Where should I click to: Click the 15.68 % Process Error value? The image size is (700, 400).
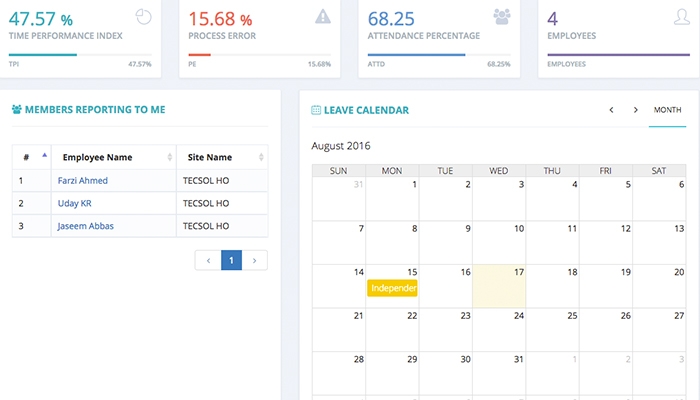point(220,19)
